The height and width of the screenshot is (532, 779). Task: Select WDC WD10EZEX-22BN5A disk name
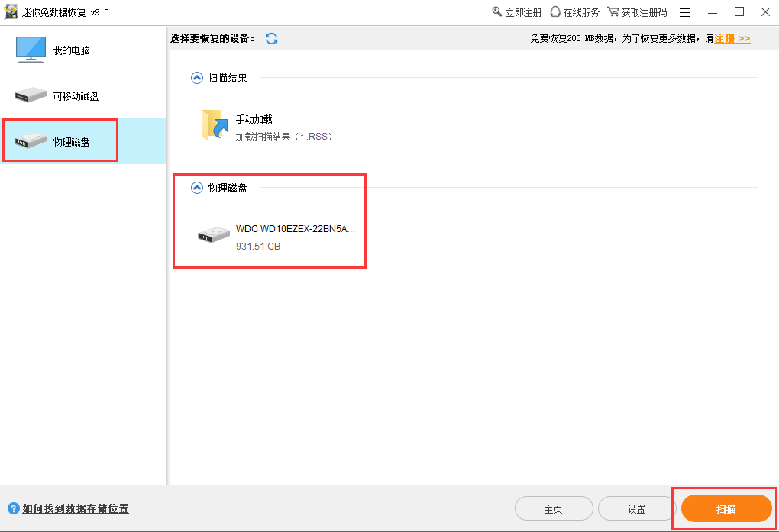(296, 228)
